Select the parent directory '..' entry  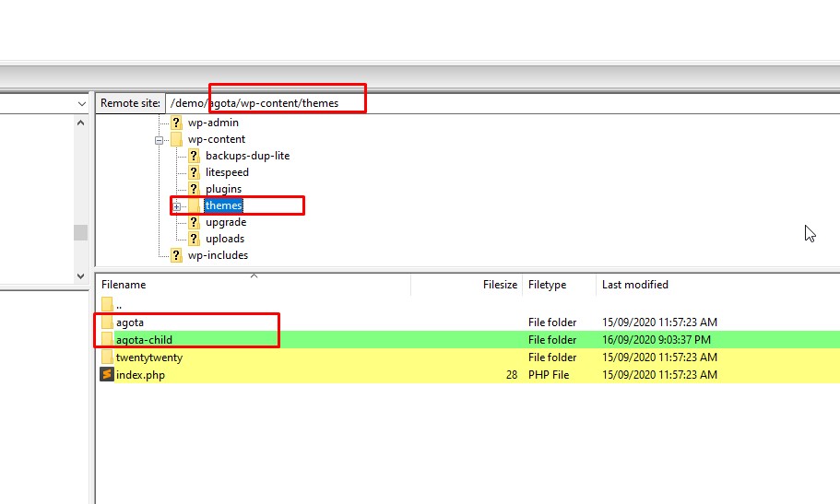118,305
